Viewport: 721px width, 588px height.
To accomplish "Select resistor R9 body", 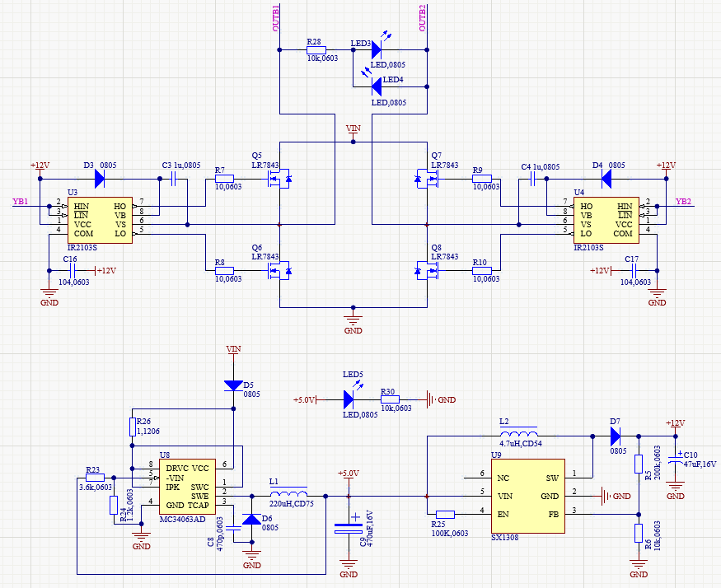I will point(482,179).
